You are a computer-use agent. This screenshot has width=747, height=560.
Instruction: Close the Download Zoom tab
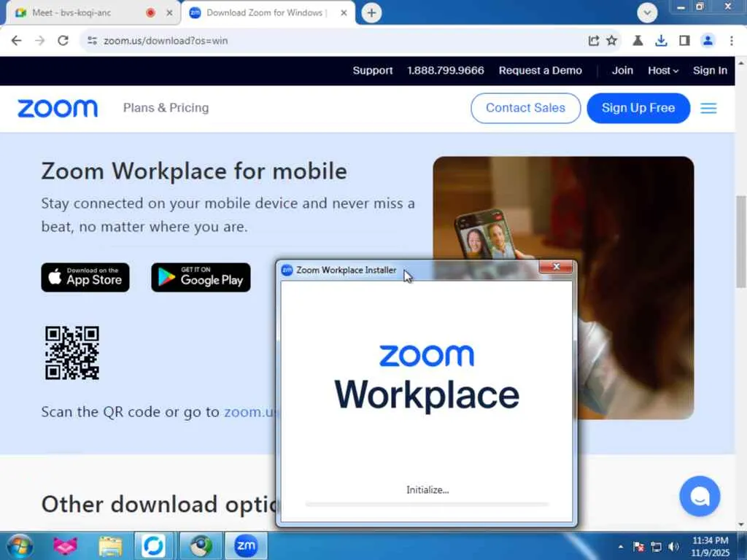pos(344,13)
